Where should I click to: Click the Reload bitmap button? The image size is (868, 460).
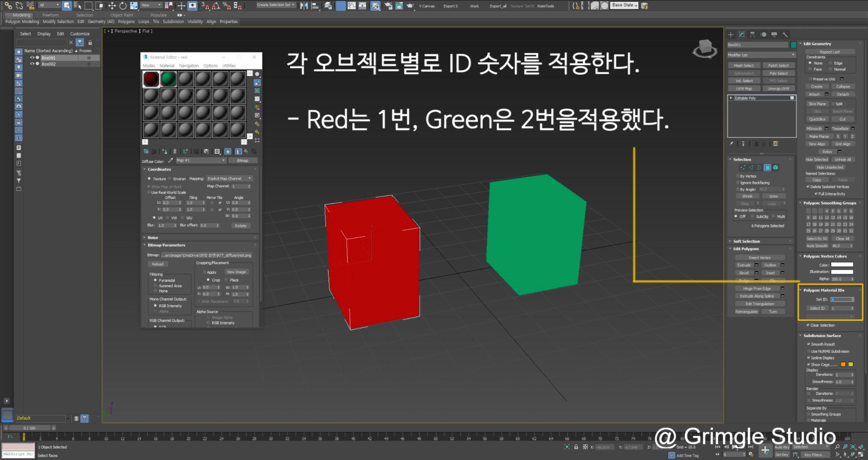(x=158, y=264)
